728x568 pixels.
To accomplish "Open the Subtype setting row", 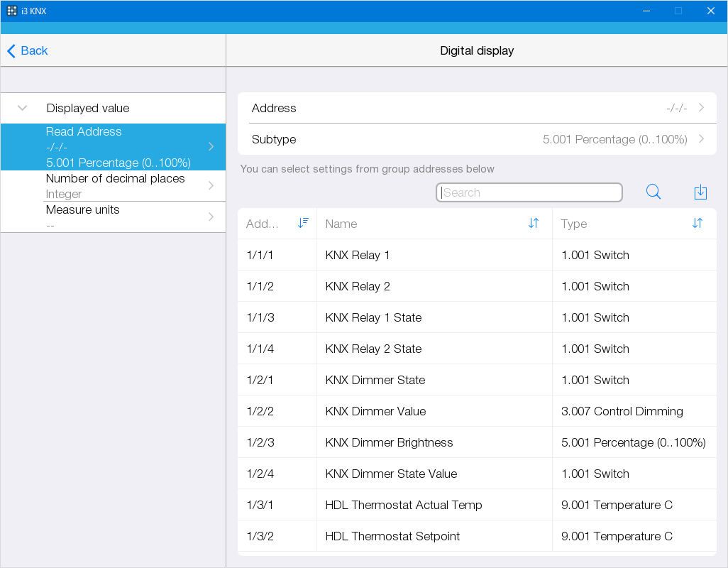I will [477, 139].
